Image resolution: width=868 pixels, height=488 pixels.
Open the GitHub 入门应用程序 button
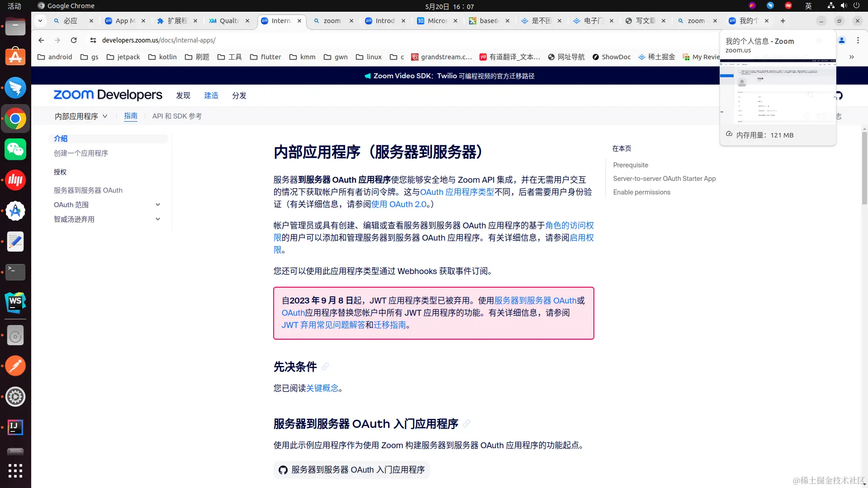pyautogui.click(x=351, y=470)
